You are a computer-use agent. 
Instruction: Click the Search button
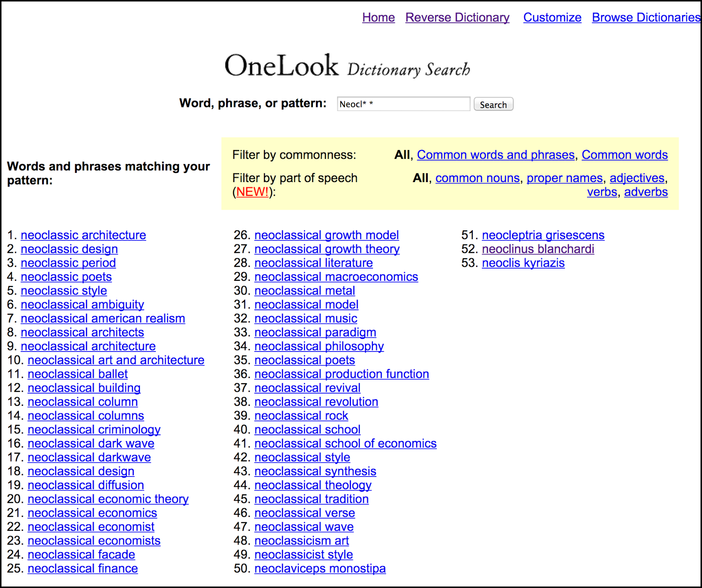(493, 104)
